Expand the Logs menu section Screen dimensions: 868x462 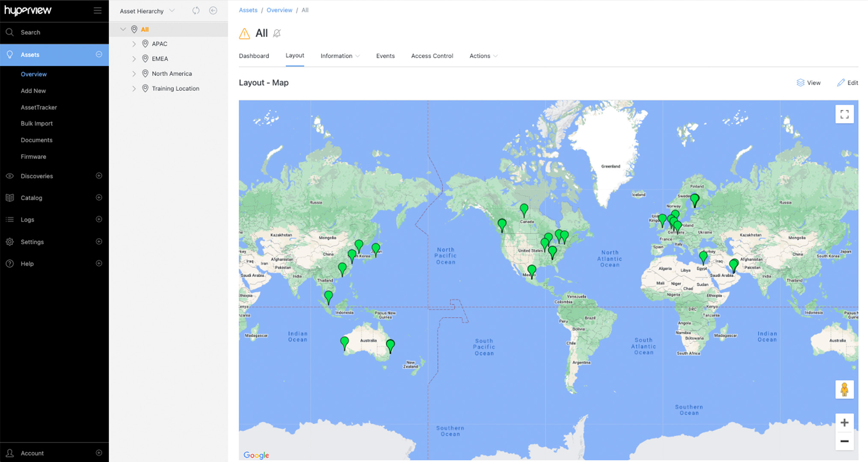click(x=99, y=219)
